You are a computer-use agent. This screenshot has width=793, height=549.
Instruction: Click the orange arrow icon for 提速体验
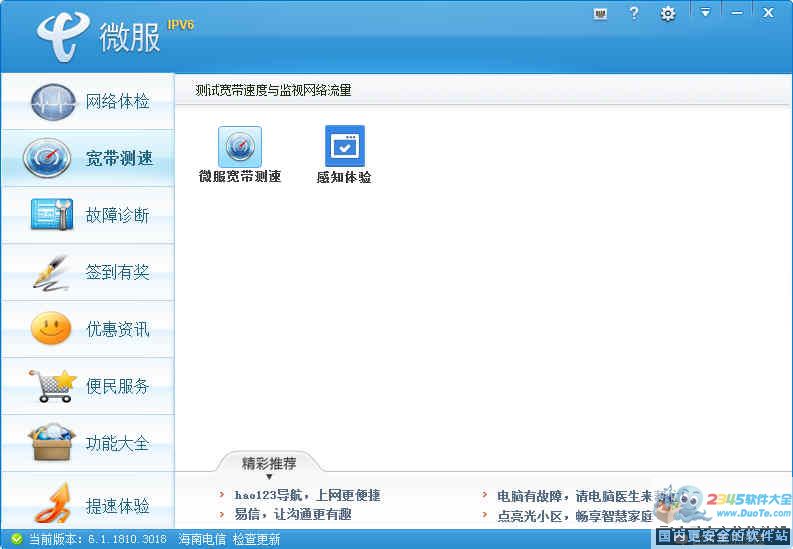[53, 503]
